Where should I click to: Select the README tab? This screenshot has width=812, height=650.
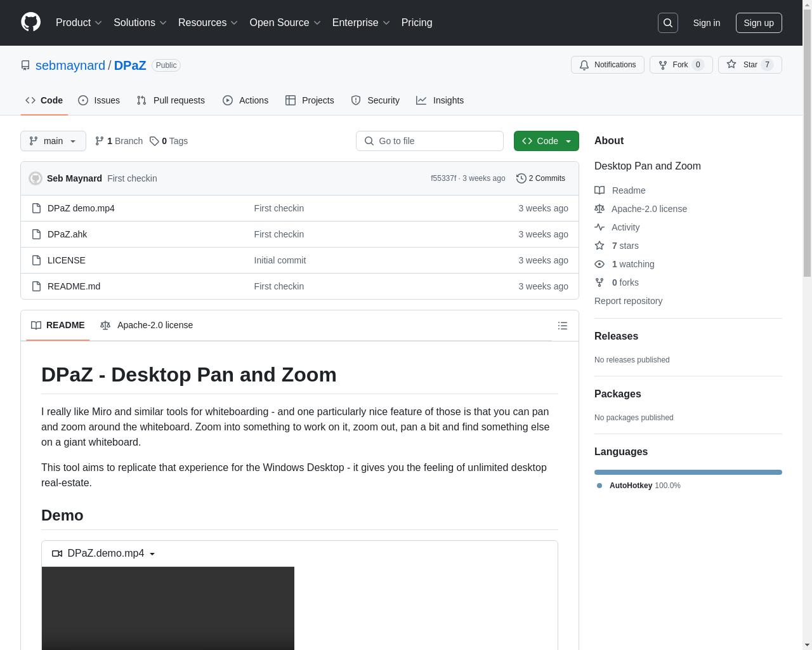[58, 325]
